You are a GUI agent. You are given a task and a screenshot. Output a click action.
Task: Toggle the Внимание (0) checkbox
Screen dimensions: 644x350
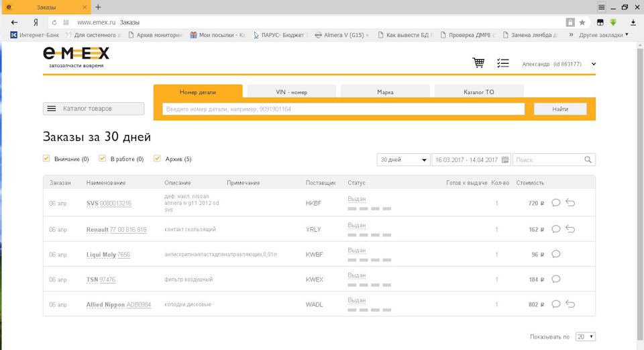(x=46, y=159)
